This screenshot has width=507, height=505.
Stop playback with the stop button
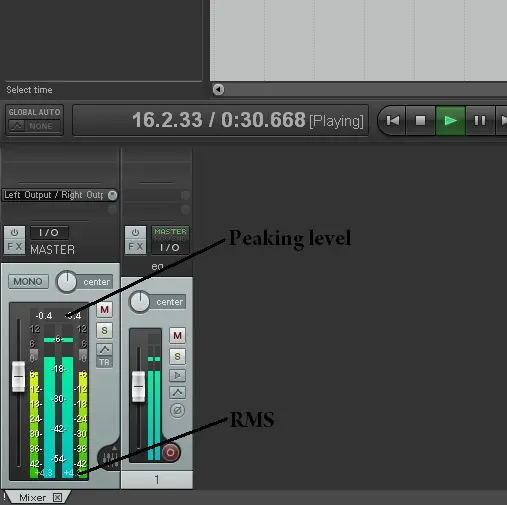420,121
